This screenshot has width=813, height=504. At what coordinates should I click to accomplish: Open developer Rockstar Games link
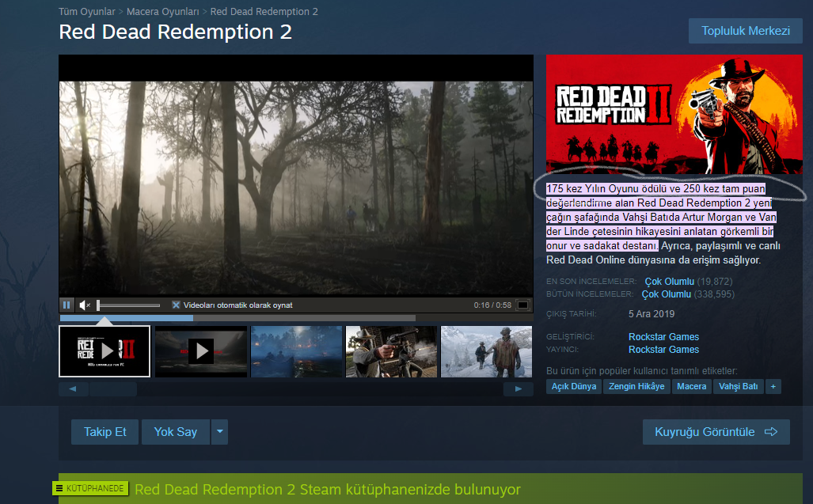[663, 337]
